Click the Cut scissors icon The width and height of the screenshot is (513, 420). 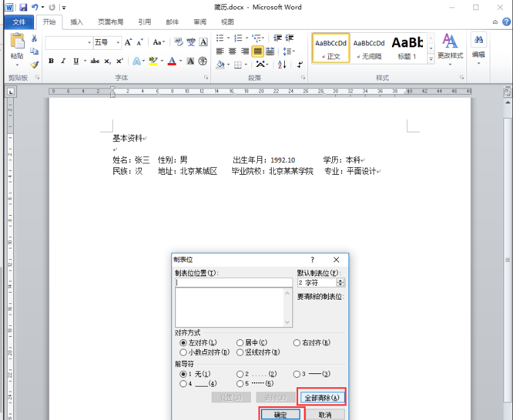(34, 38)
